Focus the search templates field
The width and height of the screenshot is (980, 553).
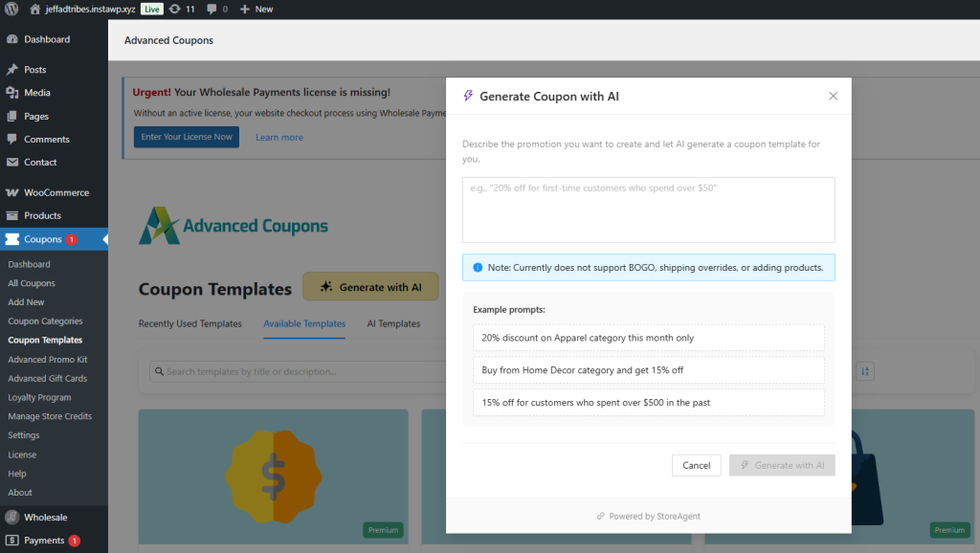pyautogui.click(x=298, y=371)
